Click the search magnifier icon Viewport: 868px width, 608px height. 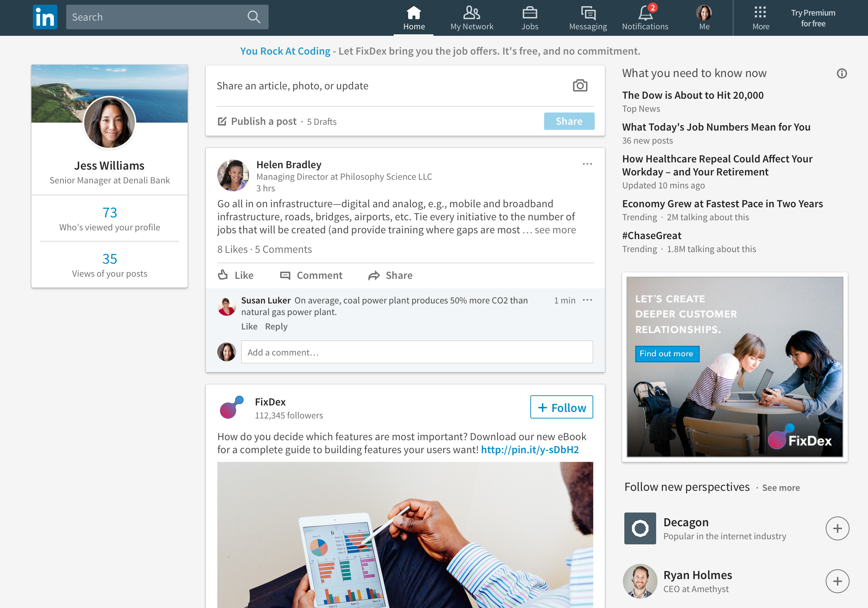point(253,17)
